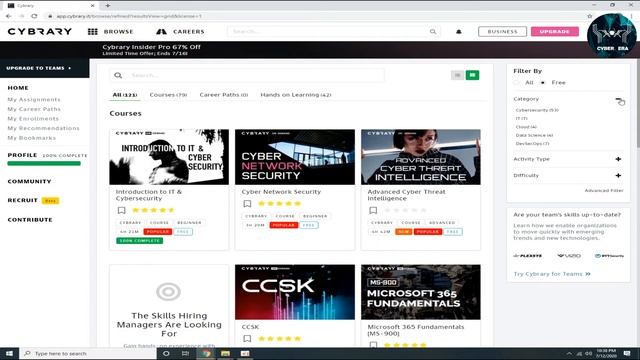
Task: Open My Enrollments in sidebar
Action: (x=33, y=119)
